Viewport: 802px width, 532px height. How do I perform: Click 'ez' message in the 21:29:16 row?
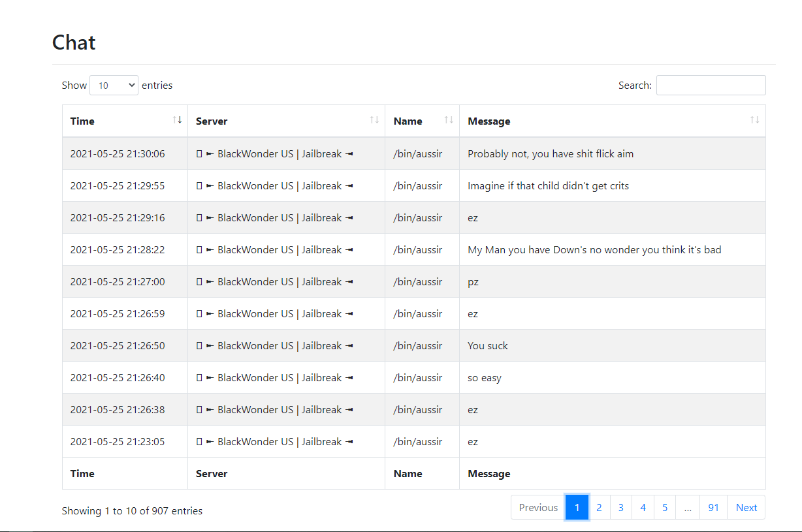[473, 218]
